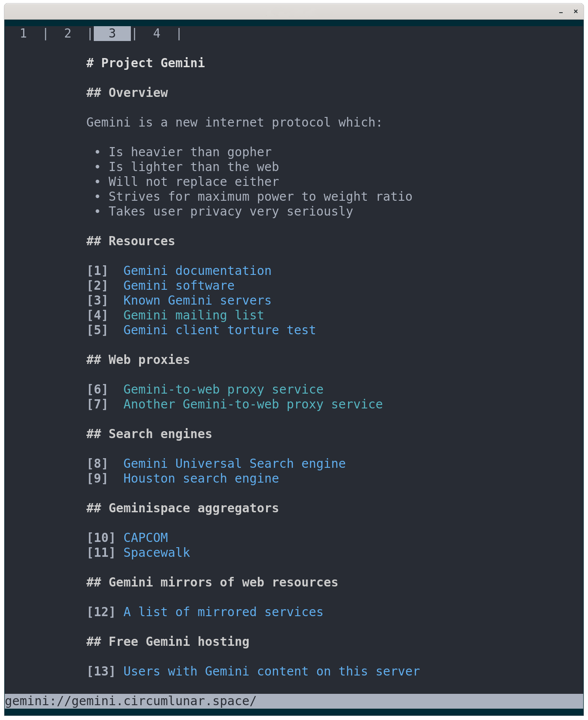The width and height of the screenshot is (588, 720).
Task: Switch to tab 2
Action: [68, 33]
